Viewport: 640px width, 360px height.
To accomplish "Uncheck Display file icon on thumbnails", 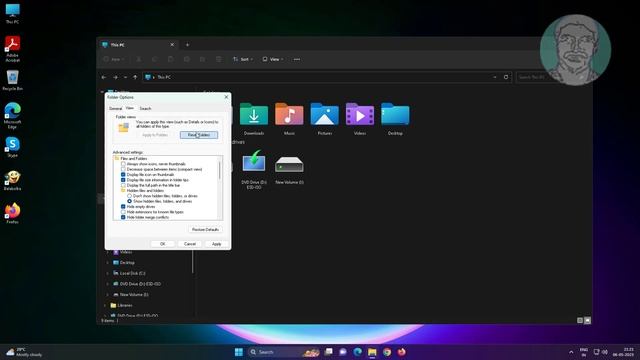I will coord(123,174).
